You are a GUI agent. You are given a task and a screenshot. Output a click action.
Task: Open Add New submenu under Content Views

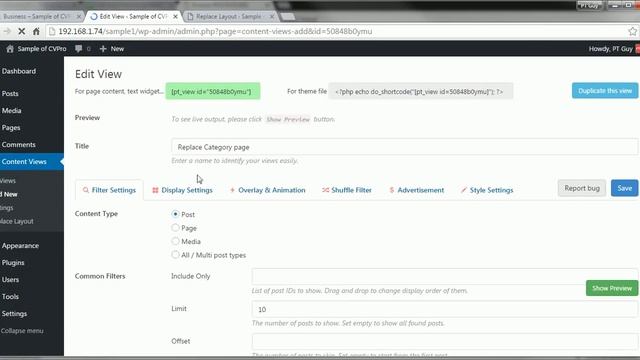(x=10, y=194)
